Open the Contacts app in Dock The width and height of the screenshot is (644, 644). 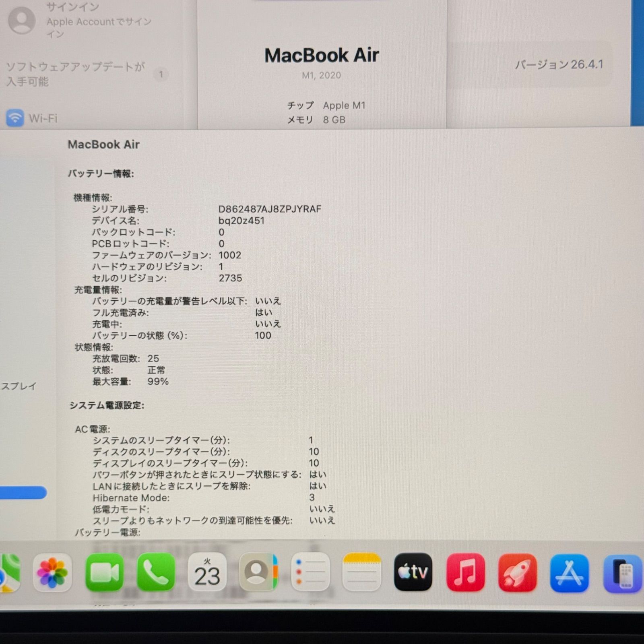(259, 572)
